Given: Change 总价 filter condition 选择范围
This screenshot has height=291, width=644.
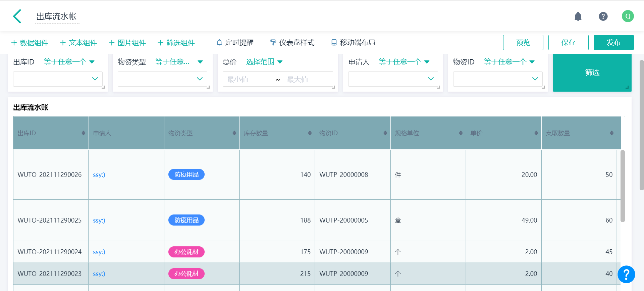Looking at the screenshot, I should [x=264, y=62].
